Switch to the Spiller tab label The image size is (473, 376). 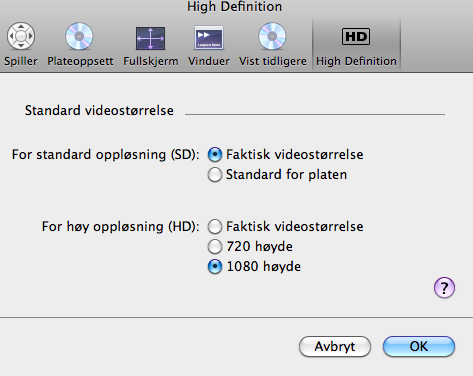coord(21,61)
